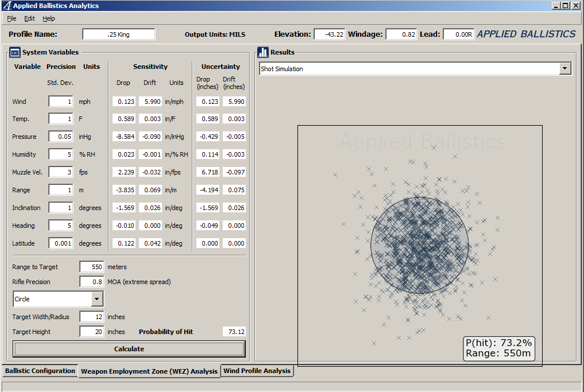Click the Latitude drift sensitivity 0.042
Viewport: 584px width, 392px height.
tap(150, 243)
